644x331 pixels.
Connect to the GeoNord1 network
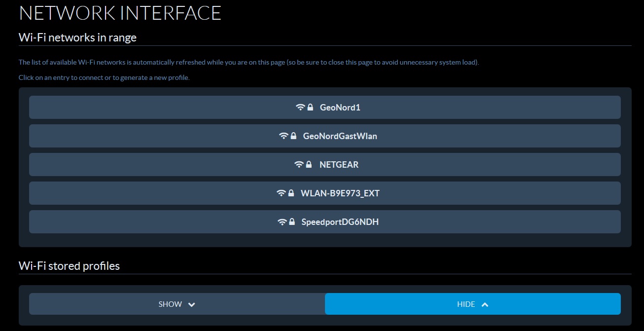click(324, 107)
